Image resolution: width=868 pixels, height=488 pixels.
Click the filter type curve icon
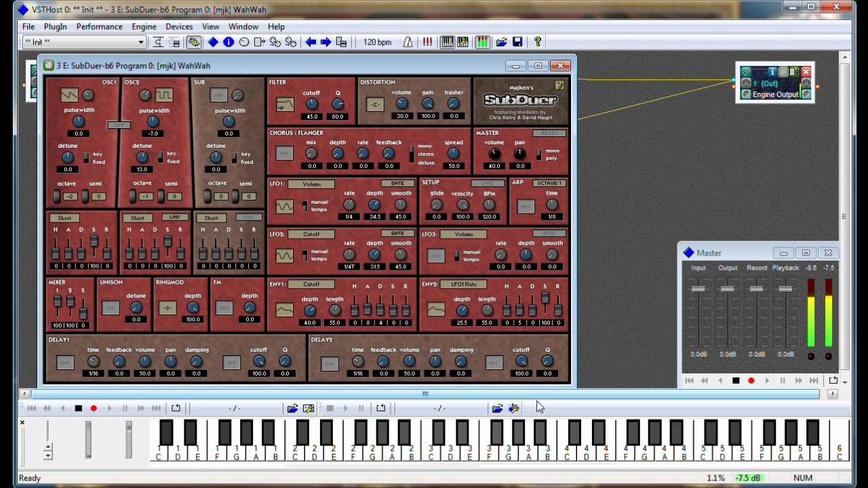285,105
